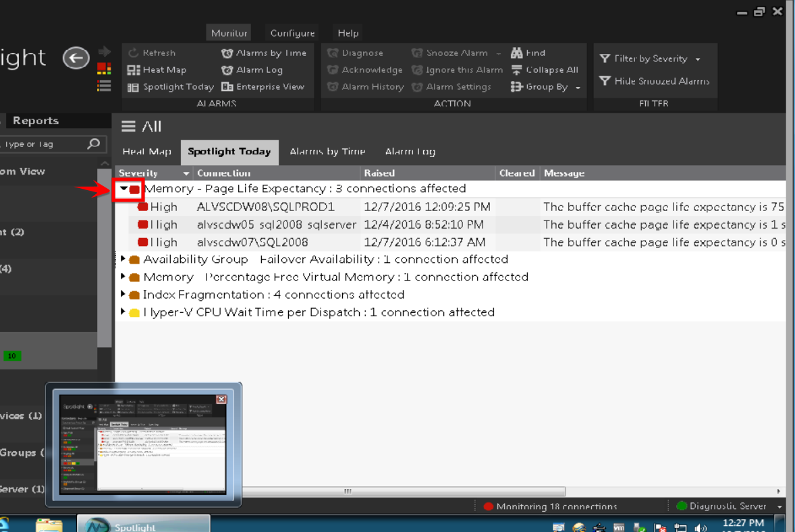Collapse Memory Page Life Expectancy group
795x532 pixels.
pos(124,189)
